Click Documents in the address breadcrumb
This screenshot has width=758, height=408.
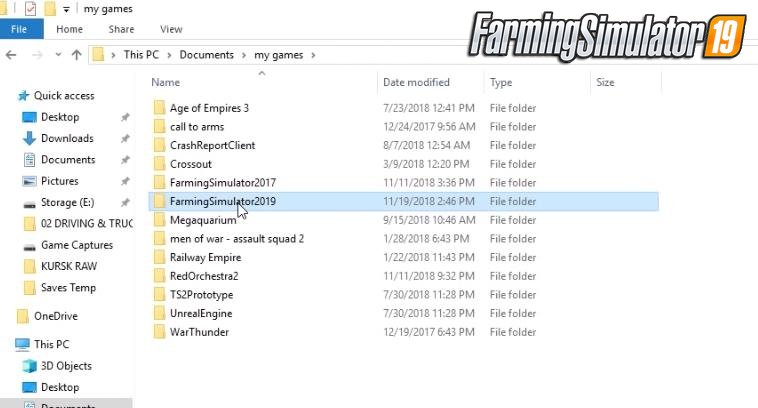coord(206,55)
